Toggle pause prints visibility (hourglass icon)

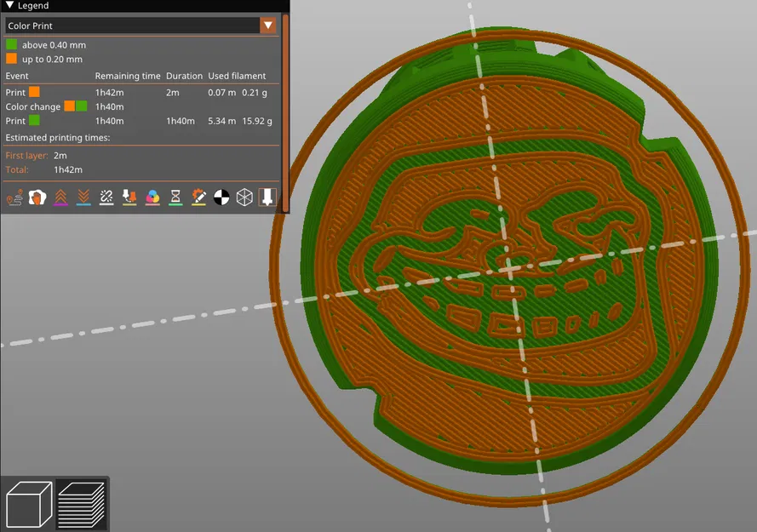pyautogui.click(x=175, y=197)
